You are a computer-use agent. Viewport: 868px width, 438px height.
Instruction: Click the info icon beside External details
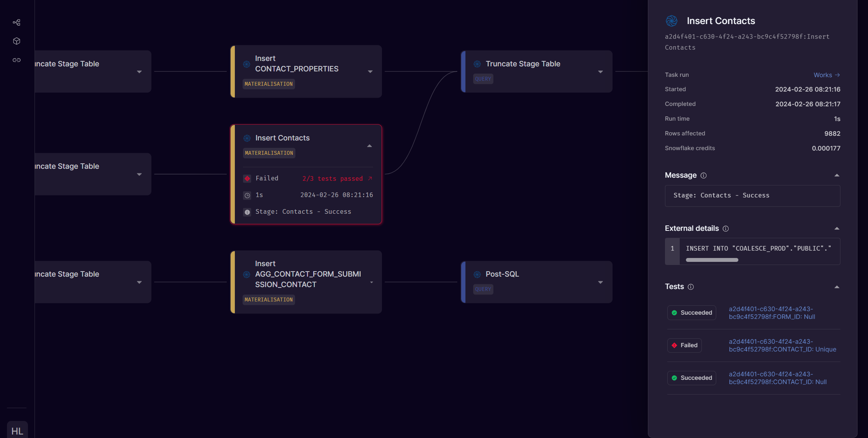click(x=726, y=229)
